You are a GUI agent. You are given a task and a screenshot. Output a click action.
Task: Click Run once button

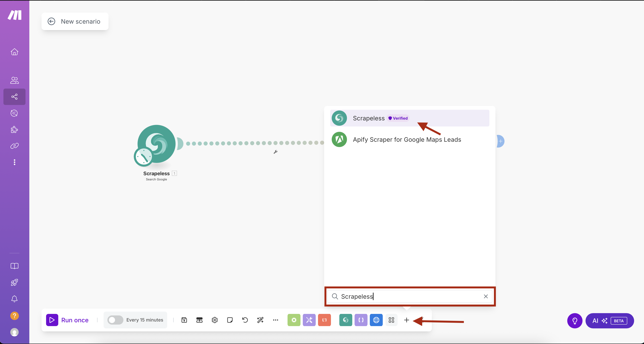[x=67, y=320]
